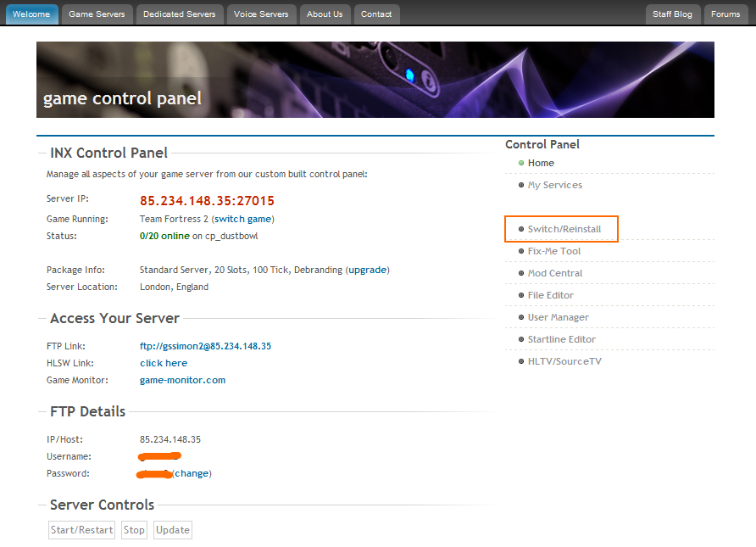Viewport: 756px width, 547px height.
Task: Go to Home in Control Panel menu
Action: point(541,163)
